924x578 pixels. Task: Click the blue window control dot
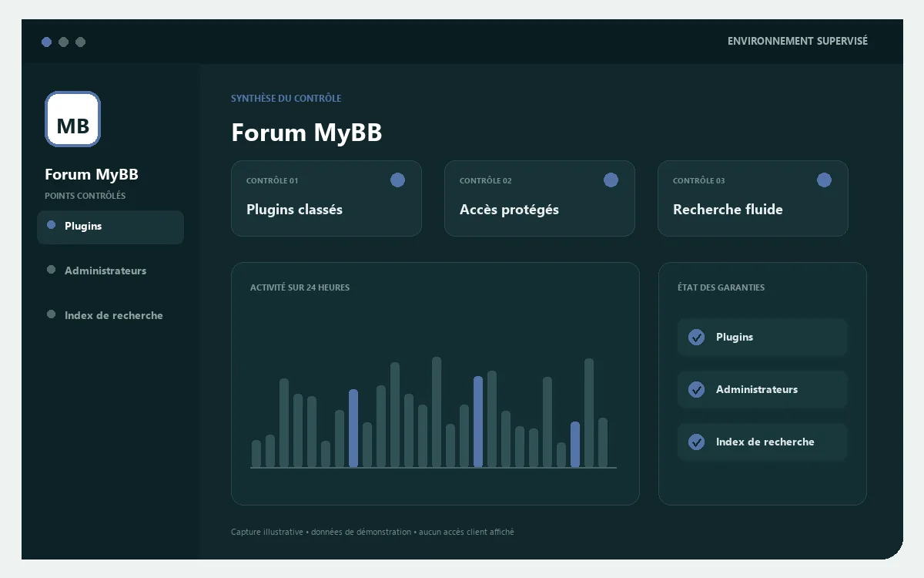[x=47, y=42]
